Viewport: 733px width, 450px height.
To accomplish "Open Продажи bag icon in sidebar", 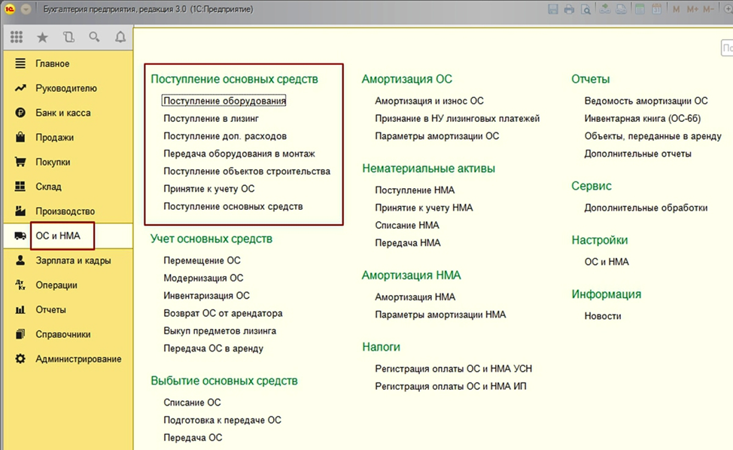I will point(20,137).
